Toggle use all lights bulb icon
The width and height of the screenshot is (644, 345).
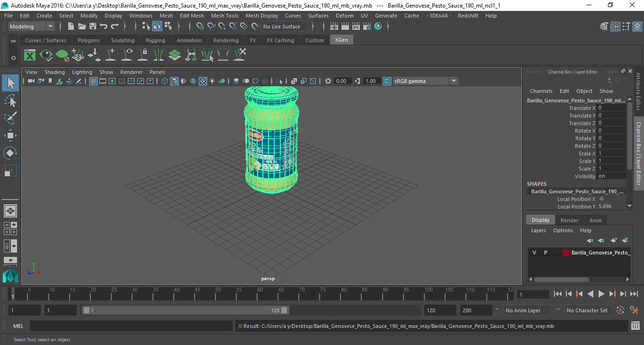[212, 81]
